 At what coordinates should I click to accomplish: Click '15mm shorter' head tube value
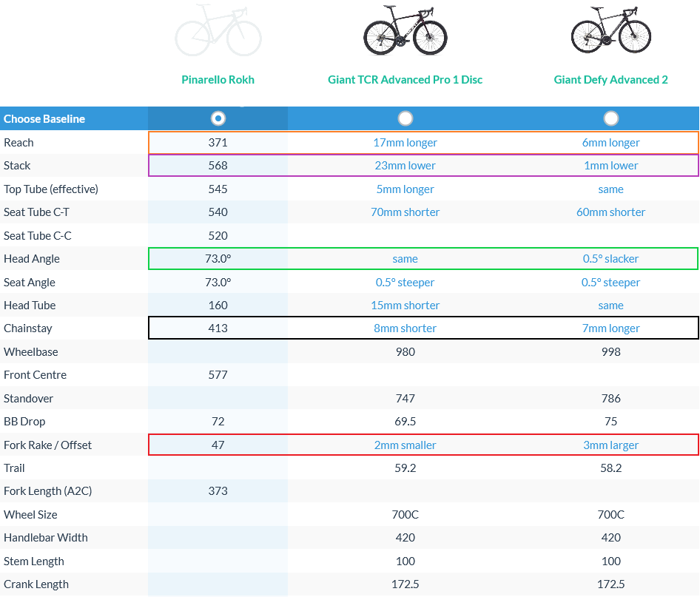[x=405, y=306]
